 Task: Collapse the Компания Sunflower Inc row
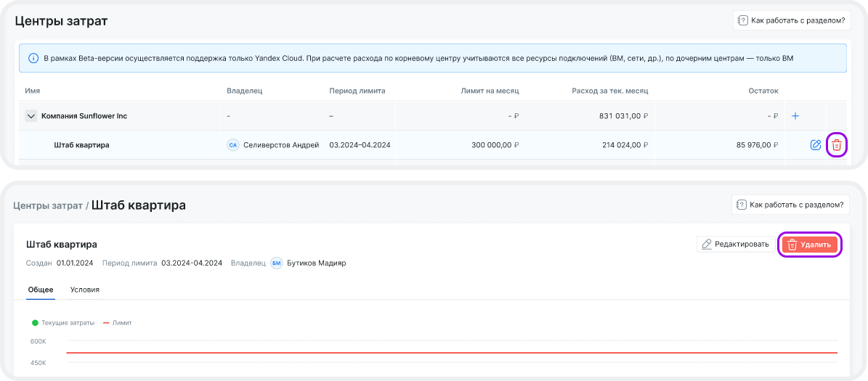coord(31,116)
